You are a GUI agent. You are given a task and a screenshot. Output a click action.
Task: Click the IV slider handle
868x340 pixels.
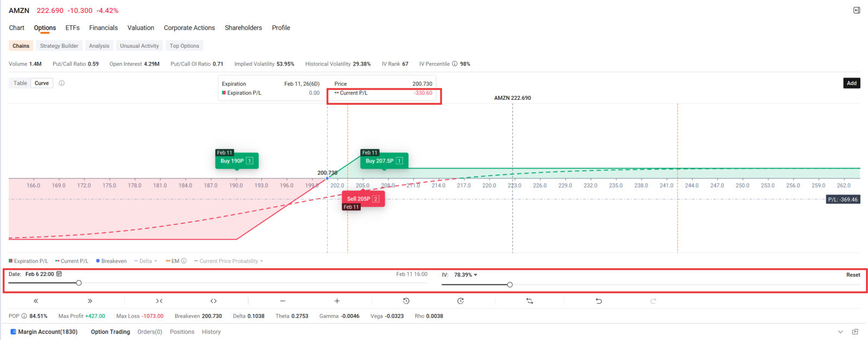509,285
